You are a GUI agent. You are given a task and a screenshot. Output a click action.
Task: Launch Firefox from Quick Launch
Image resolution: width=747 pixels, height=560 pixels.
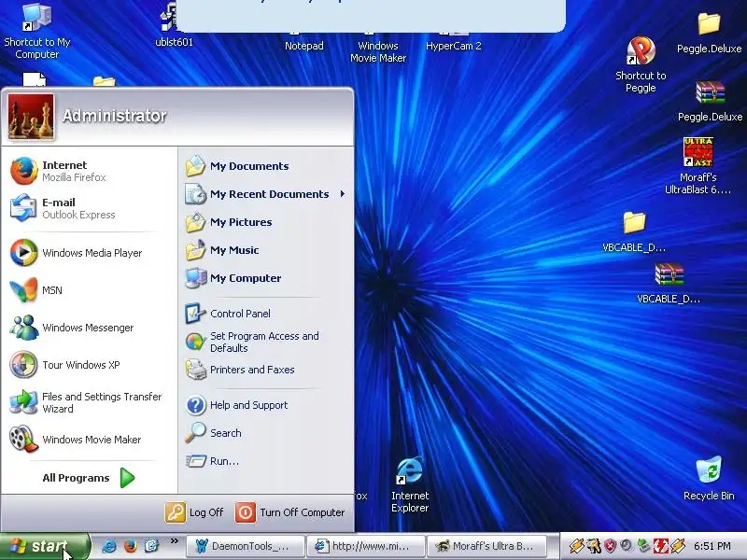(130, 546)
